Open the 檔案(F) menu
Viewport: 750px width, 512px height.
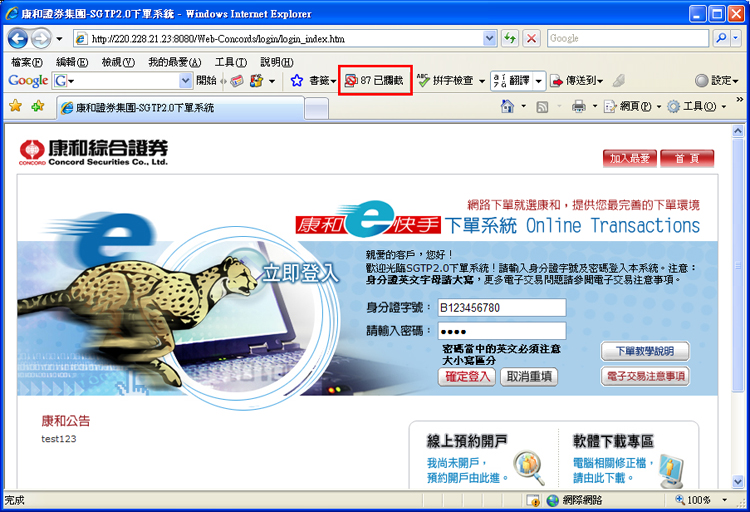(x=27, y=62)
